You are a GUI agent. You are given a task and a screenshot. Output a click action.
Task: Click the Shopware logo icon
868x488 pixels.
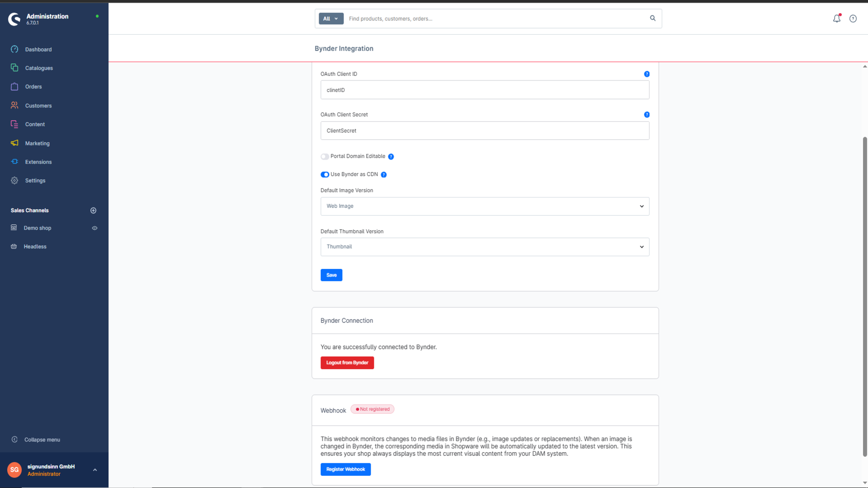point(14,19)
